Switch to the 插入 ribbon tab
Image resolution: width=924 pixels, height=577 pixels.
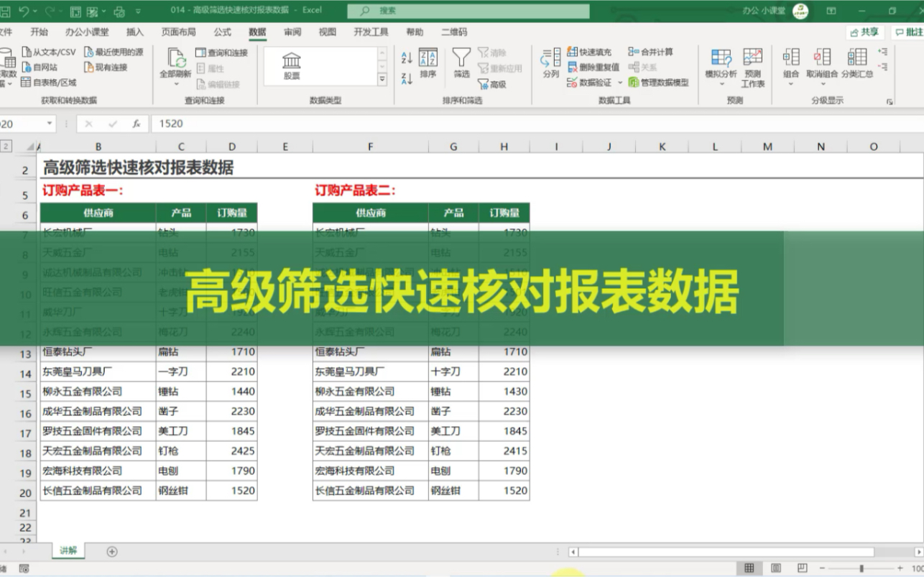tap(135, 32)
